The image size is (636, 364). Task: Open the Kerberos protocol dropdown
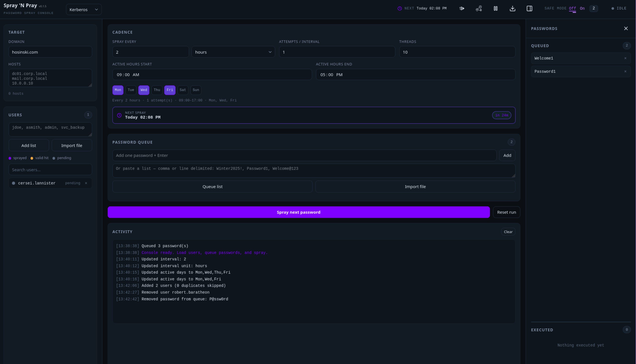point(84,10)
